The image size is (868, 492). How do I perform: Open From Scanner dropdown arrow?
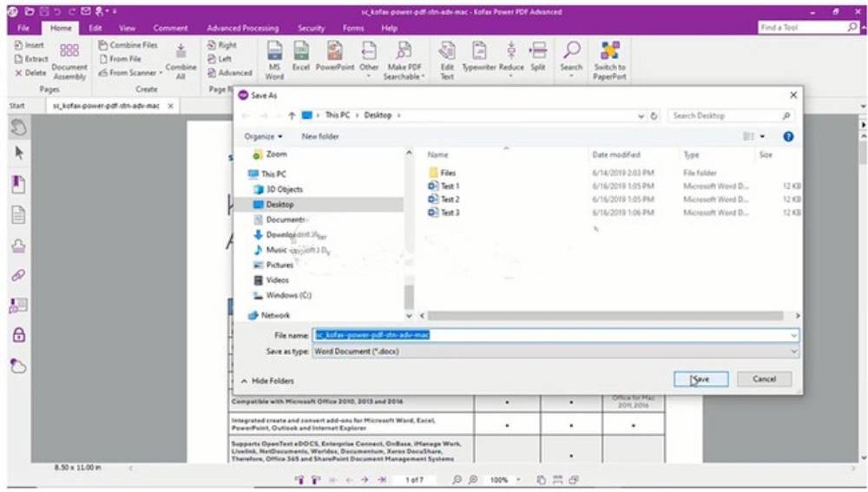[161, 73]
